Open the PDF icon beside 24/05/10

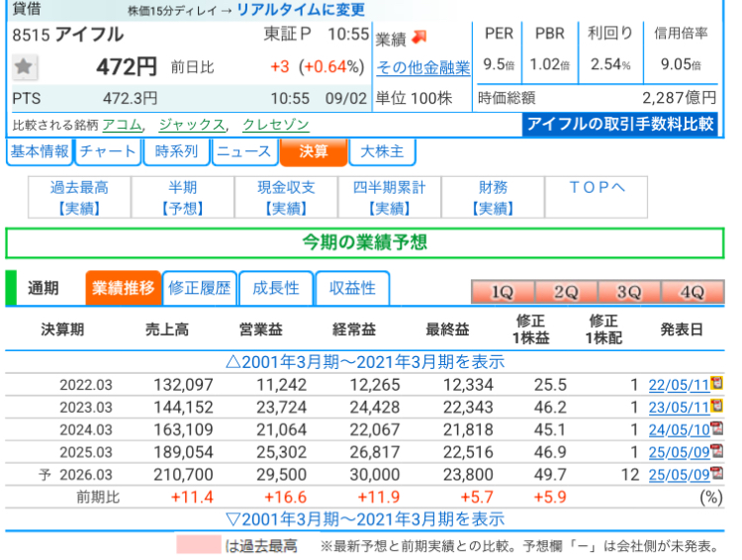[x=717, y=428]
